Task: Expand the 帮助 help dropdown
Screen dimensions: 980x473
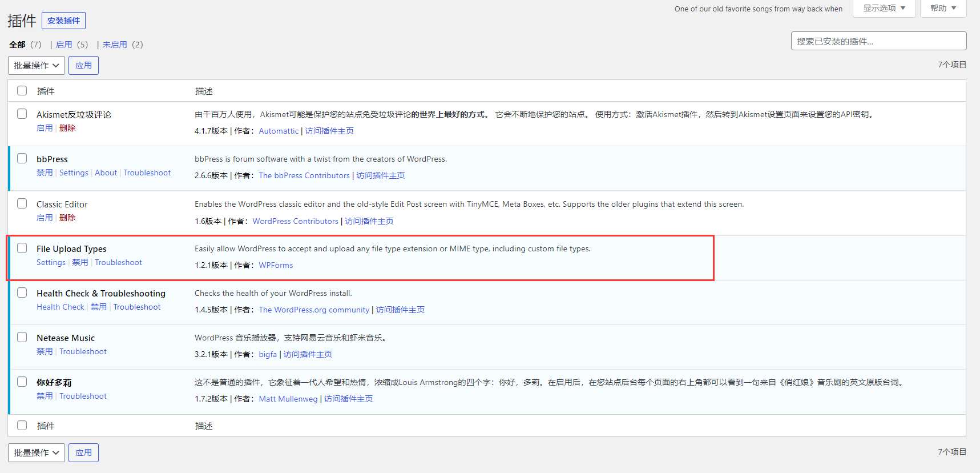Action: (942, 8)
